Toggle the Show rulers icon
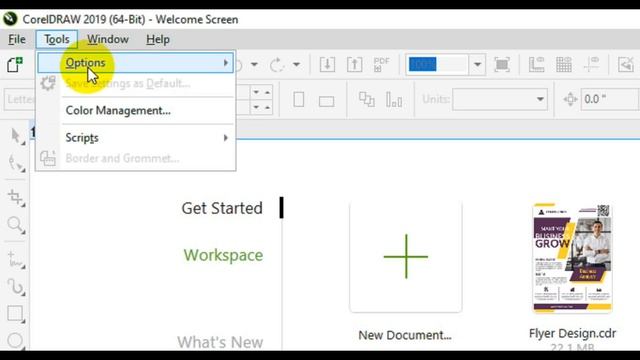Viewport: 640px width, 360px height. [536, 64]
